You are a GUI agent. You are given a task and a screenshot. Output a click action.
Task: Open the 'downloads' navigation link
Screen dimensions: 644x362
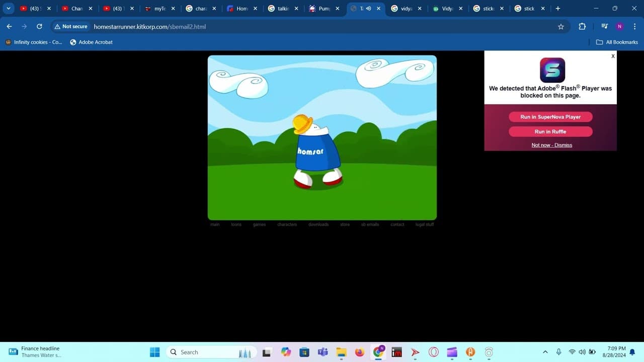318,224
